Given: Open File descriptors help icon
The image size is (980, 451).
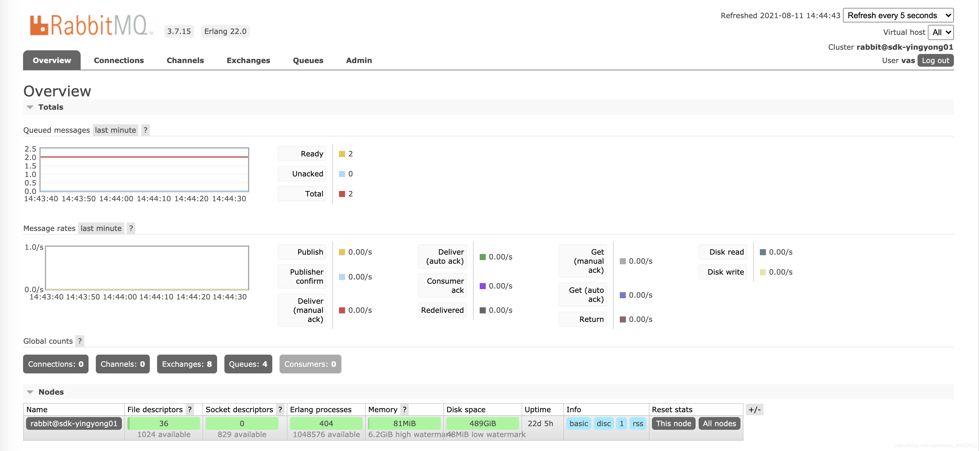Looking at the screenshot, I should (x=190, y=409).
